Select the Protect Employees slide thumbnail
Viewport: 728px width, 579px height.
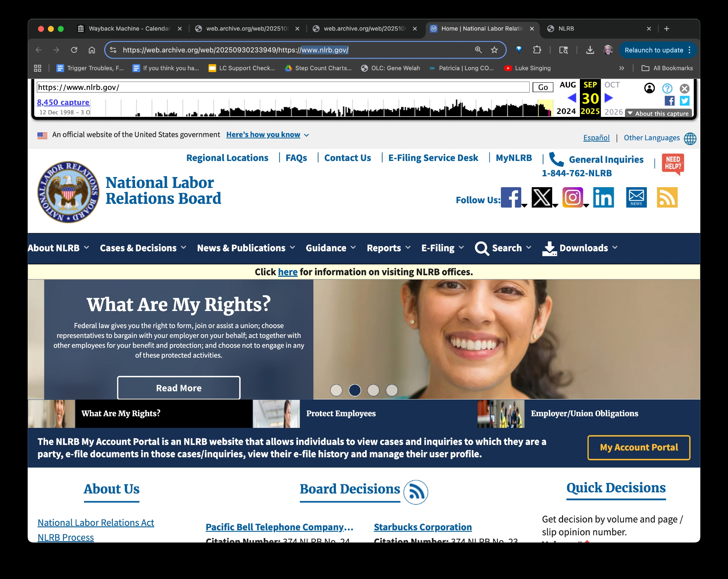tap(341, 413)
